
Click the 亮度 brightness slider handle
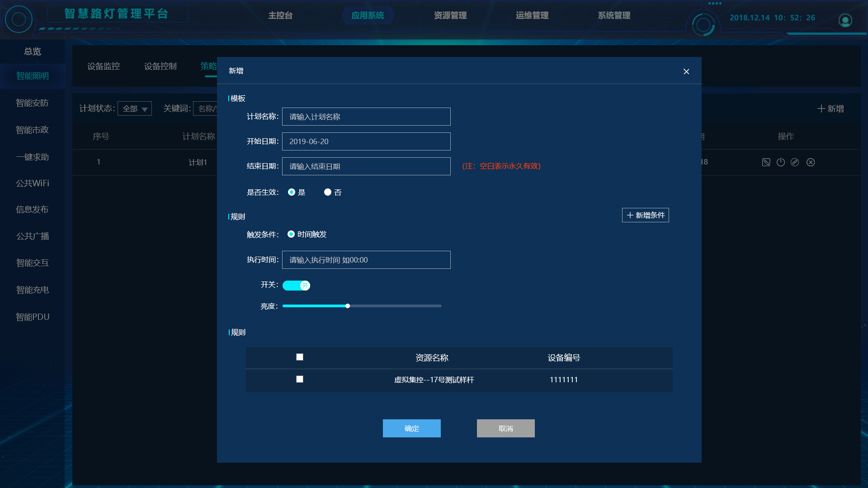point(348,306)
